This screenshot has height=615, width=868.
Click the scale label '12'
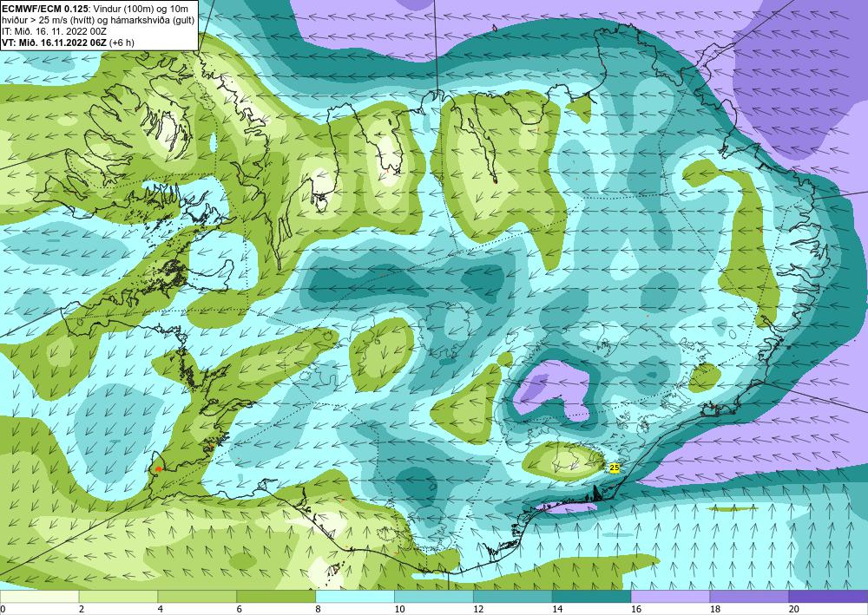478,610
